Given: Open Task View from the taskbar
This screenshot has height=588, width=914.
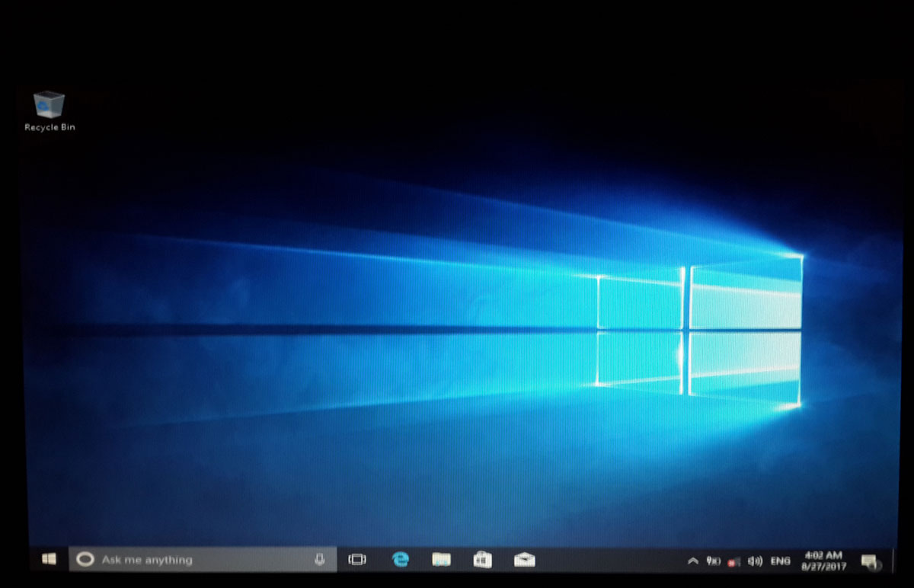Looking at the screenshot, I should tap(356, 560).
